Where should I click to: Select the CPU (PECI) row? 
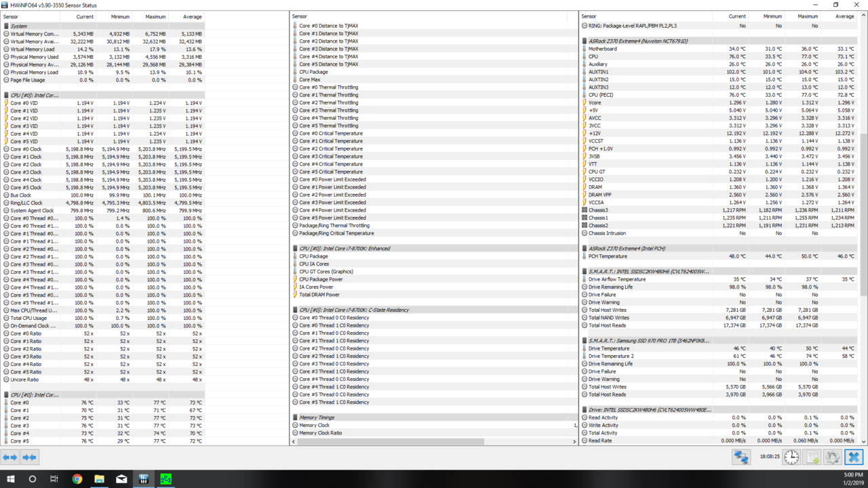click(x=719, y=95)
